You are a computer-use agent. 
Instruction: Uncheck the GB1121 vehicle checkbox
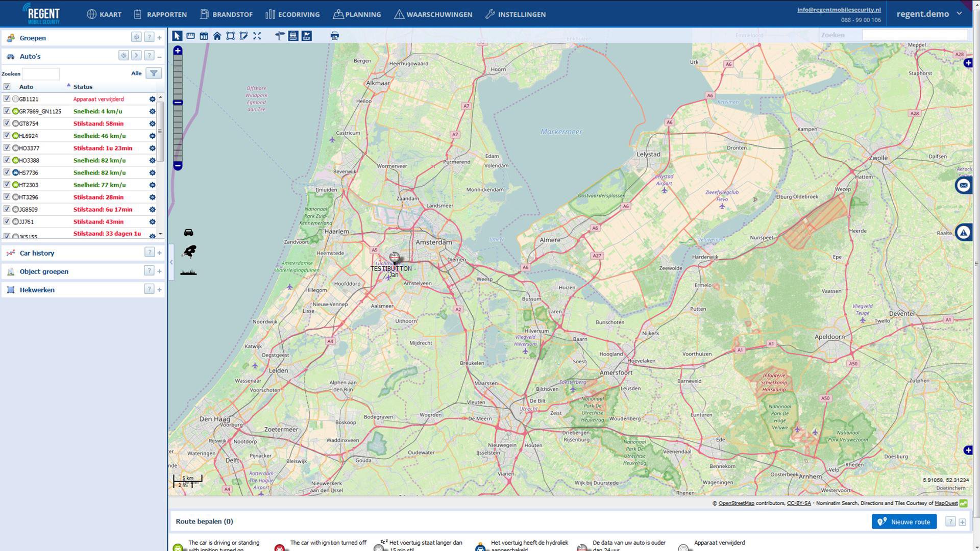pyautogui.click(x=7, y=98)
